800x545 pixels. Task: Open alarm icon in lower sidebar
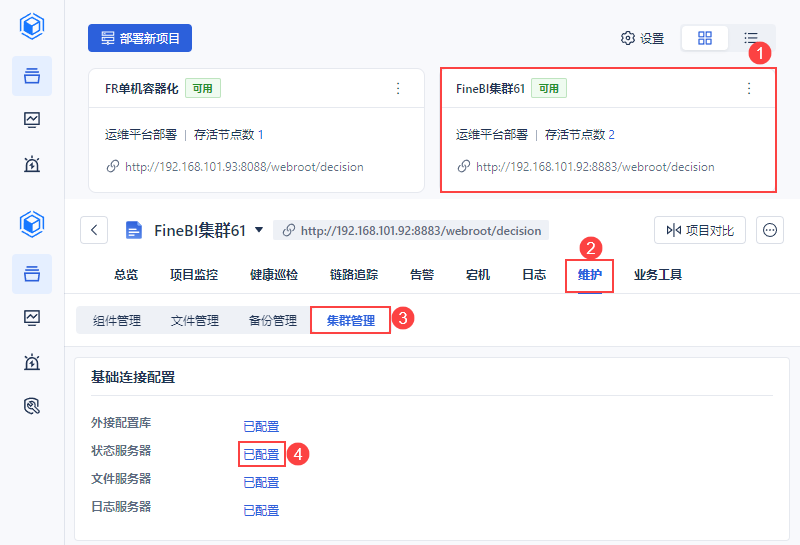coord(32,362)
